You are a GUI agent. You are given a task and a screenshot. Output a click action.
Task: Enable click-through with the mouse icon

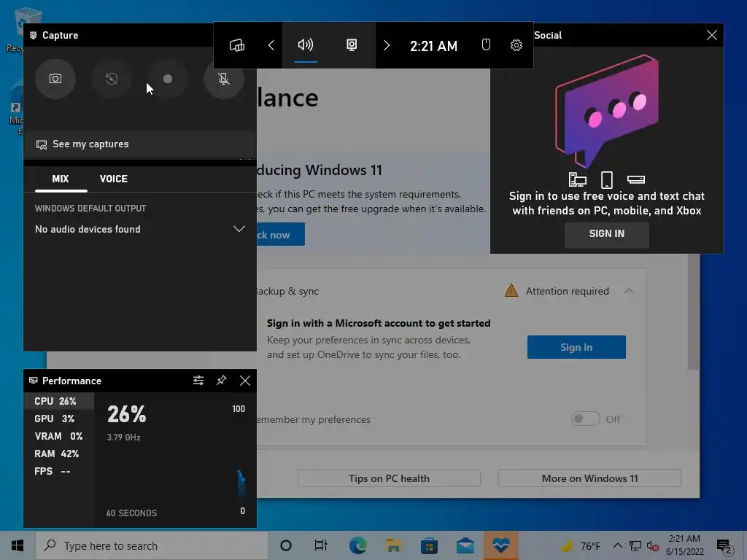pyautogui.click(x=485, y=45)
